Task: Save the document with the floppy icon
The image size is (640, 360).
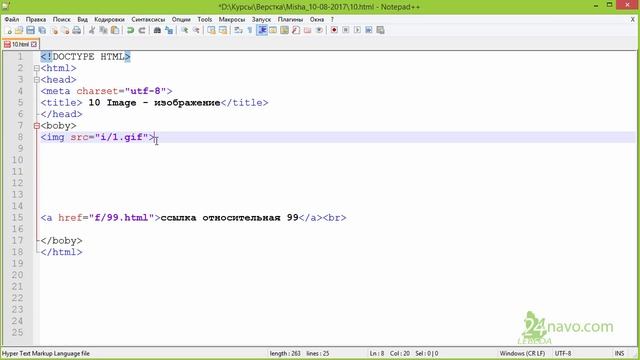Action: tap(31, 30)
